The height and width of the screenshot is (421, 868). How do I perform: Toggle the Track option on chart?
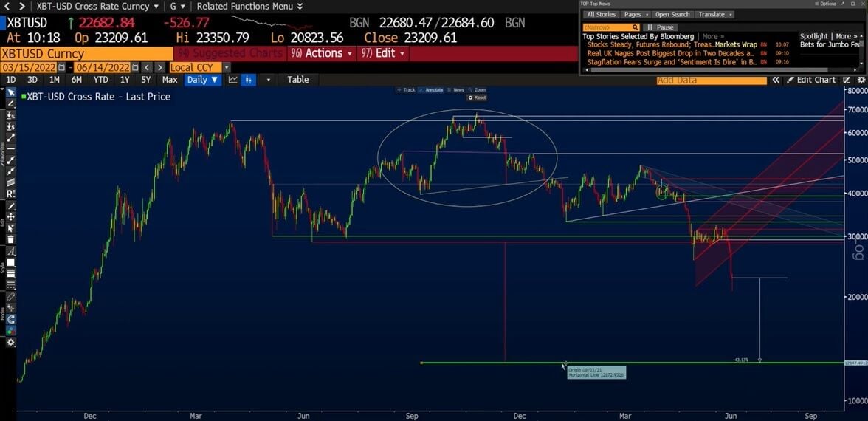(406, 90)
